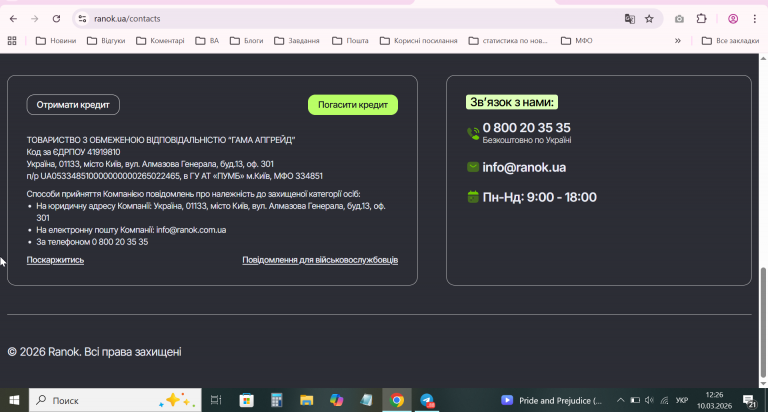Viewport: 768px width, 412px height.
Task: Click the volume speaker icon in tray
Action: tap(649, 400)
